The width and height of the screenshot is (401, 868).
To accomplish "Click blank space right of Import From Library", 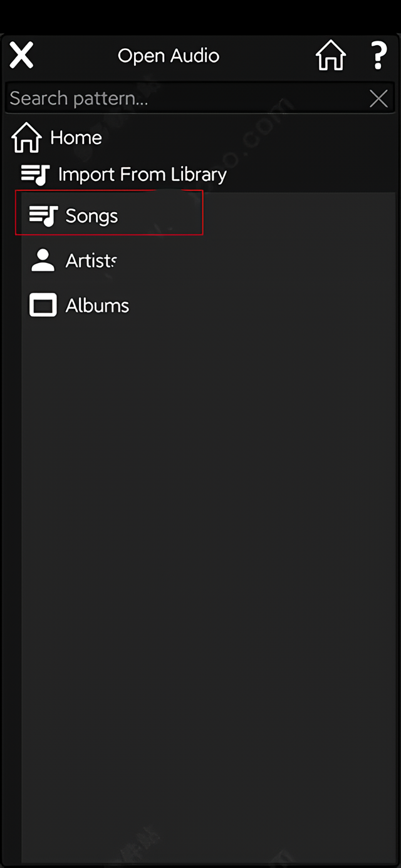I will (313, 175).
